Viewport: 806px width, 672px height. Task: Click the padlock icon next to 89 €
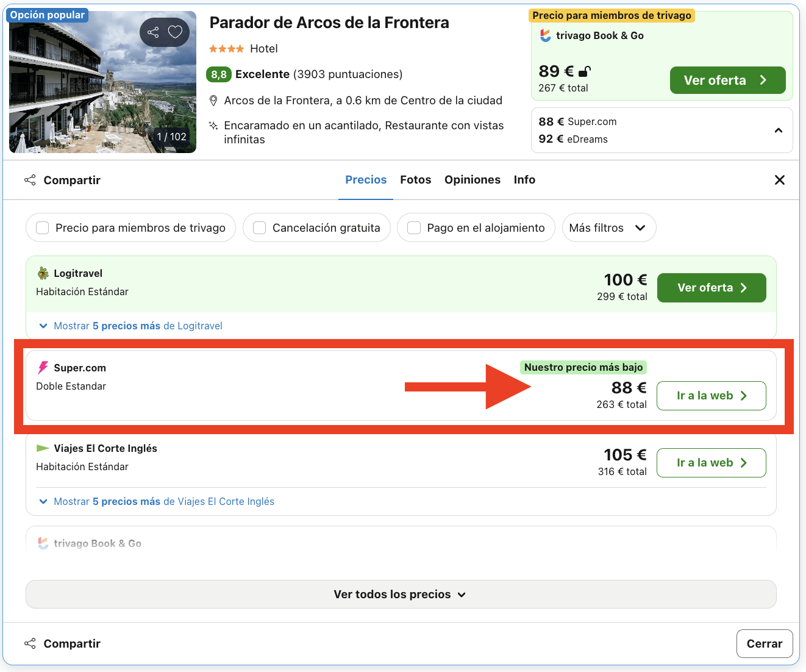(x=583, y=71)
